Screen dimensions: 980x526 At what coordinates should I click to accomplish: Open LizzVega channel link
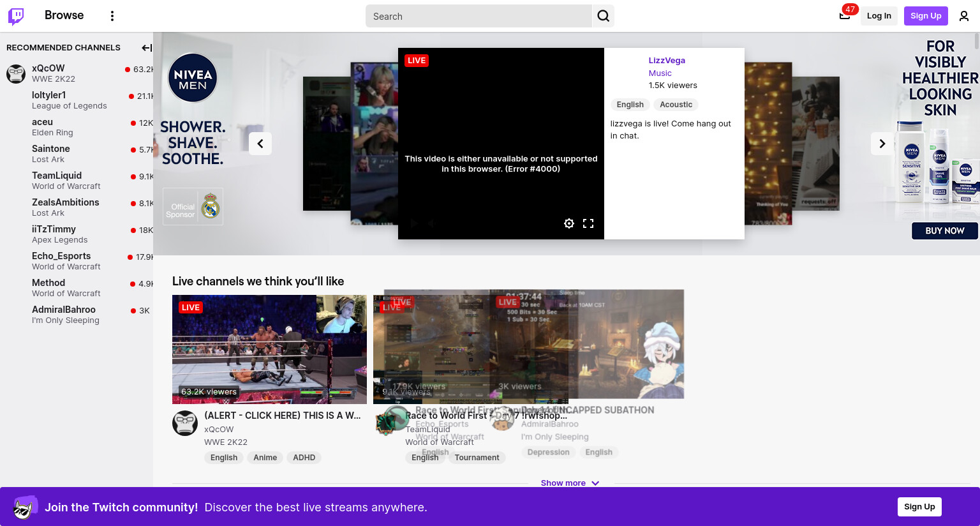(x=667, y=61)
